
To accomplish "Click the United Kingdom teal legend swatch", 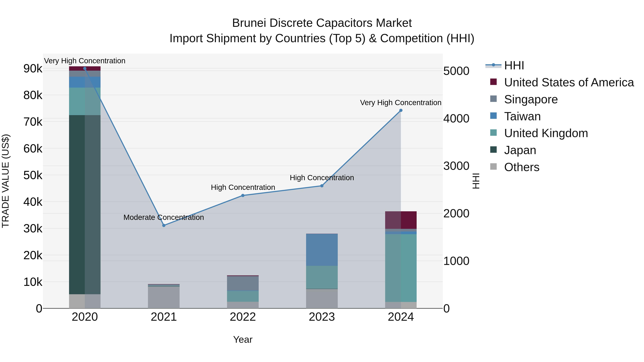I will point(494,133).
